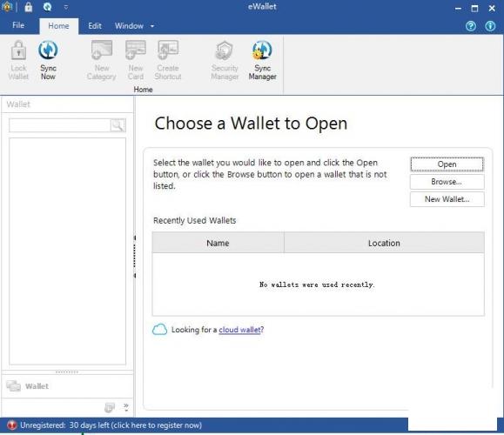This screenshot has width=504, height=435.
Task: Click the Wallet navigation pane button
Action: (x=68, y=386)
